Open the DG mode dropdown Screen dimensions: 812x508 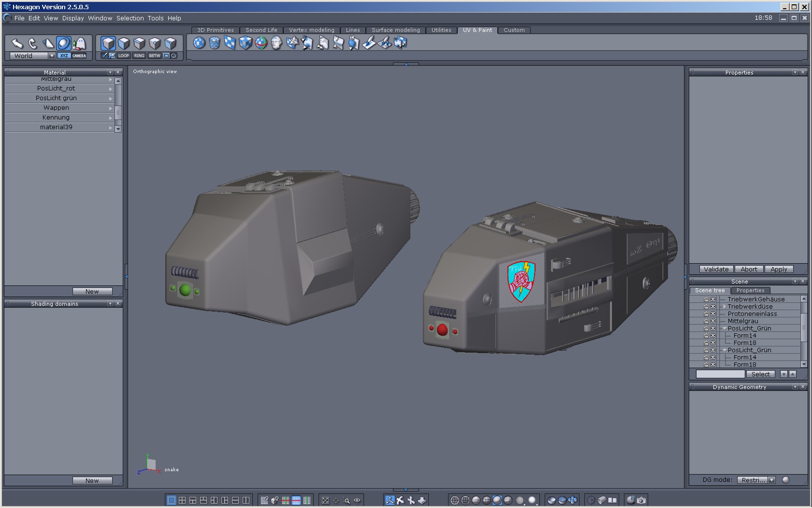tap(771, 480)
